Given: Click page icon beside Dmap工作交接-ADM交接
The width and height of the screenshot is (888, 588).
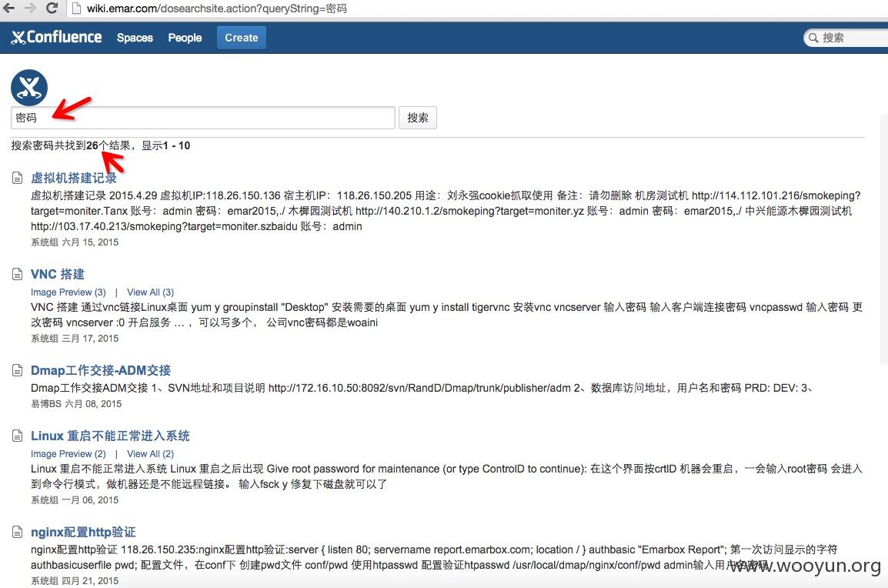Looking at the screenshot, I should point(18,370).
